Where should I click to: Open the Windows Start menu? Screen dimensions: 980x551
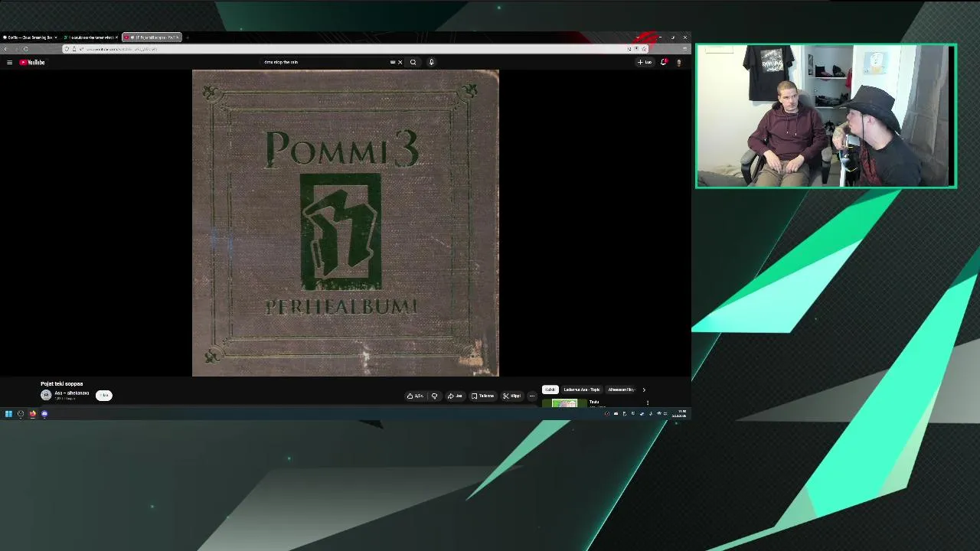click(8, 414)
